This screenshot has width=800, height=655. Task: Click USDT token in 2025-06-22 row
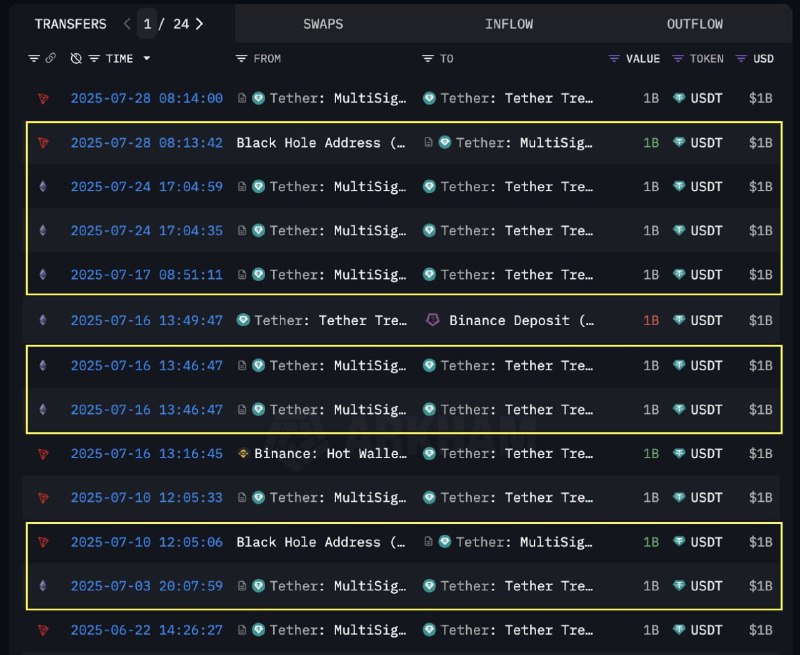(x=697, y=630)
